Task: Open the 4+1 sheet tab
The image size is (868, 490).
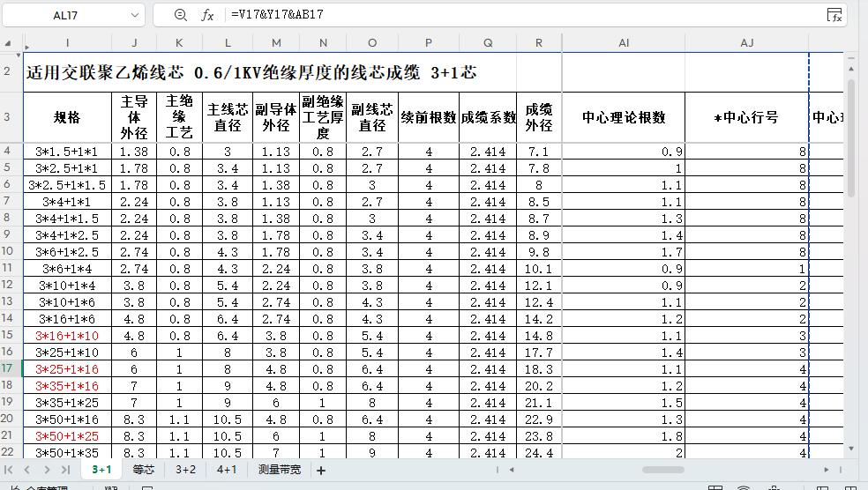Action: (227, 470)
